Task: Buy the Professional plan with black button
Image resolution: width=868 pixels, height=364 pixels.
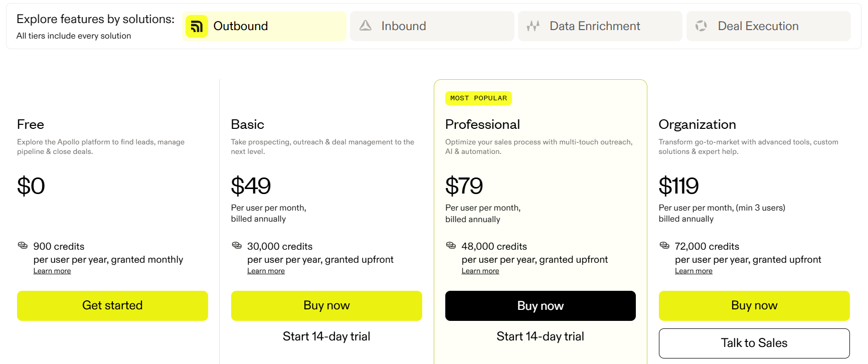Action: [x=541, y=306]
